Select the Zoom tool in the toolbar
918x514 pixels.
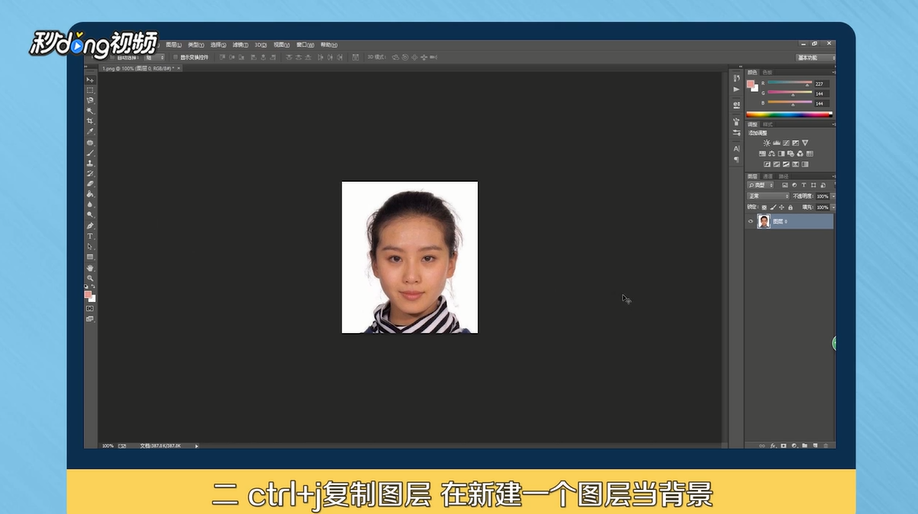[x=90, y=279]
